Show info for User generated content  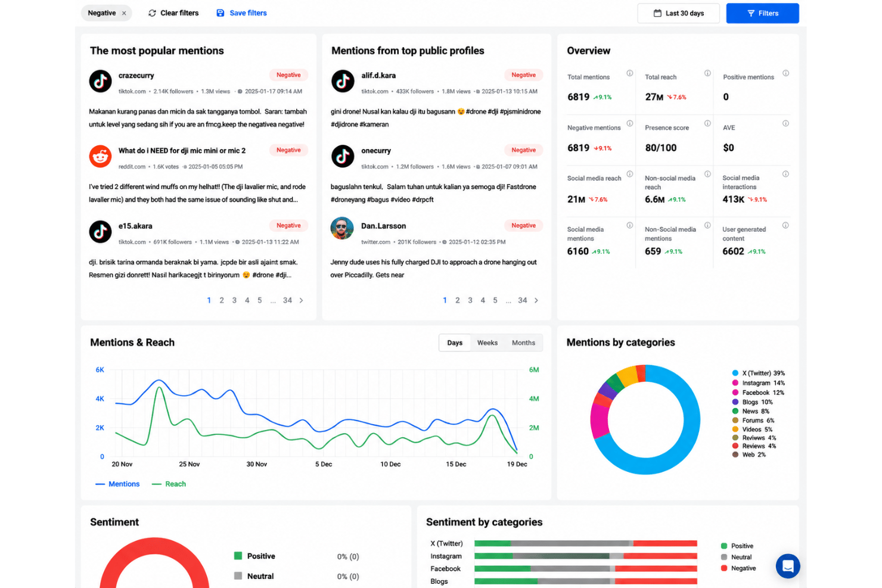pyautogui.click(x=785, y=225)
